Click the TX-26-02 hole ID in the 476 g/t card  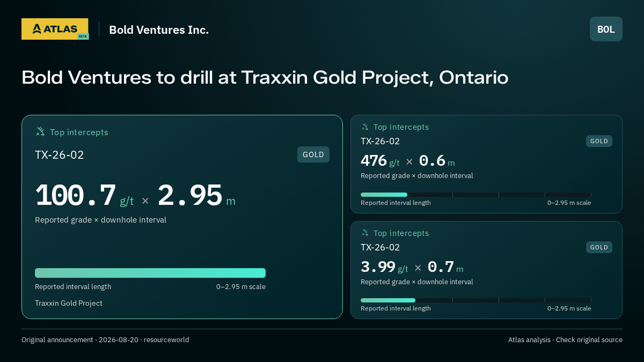(380, 141)
